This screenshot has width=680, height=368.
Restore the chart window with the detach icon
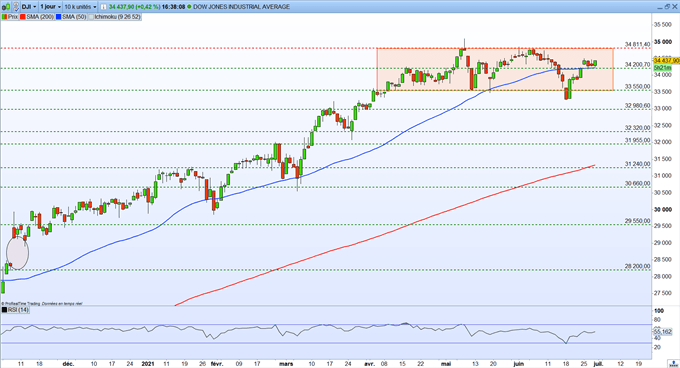point(667,7)
